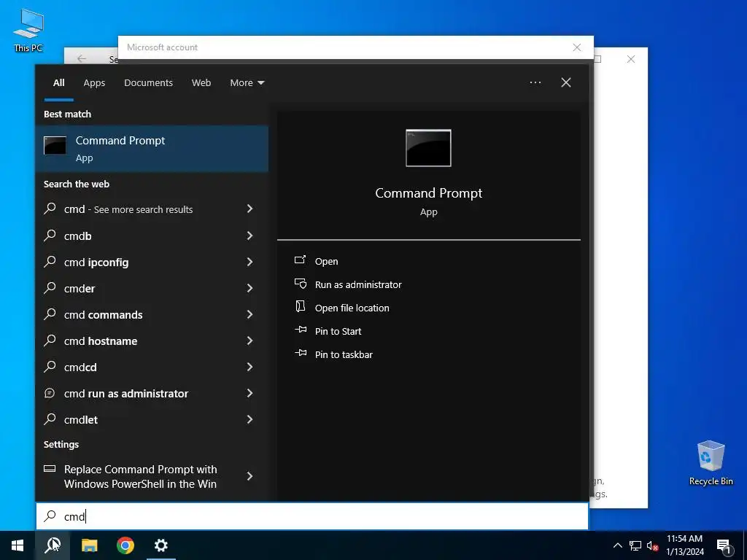This screenshot has width=747, height=560.
Task: Open the notification center icon
Action: (x=724, y=545)
